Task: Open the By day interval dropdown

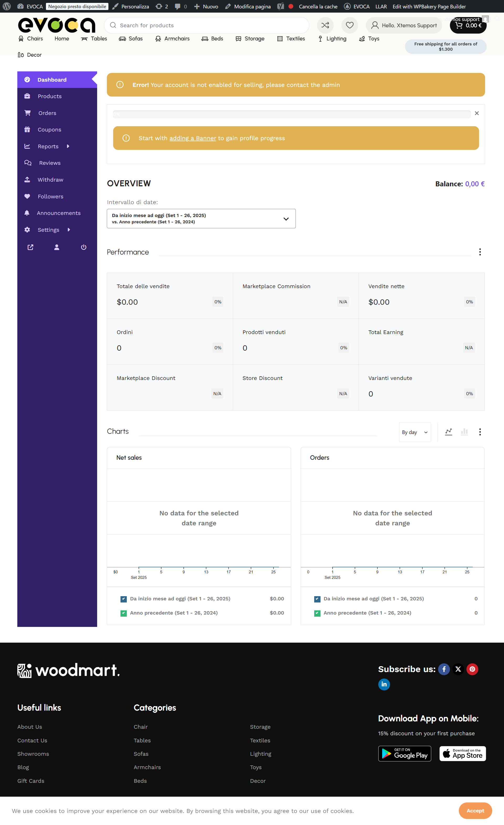Action: pyautogui.click(x=414, y=432)
